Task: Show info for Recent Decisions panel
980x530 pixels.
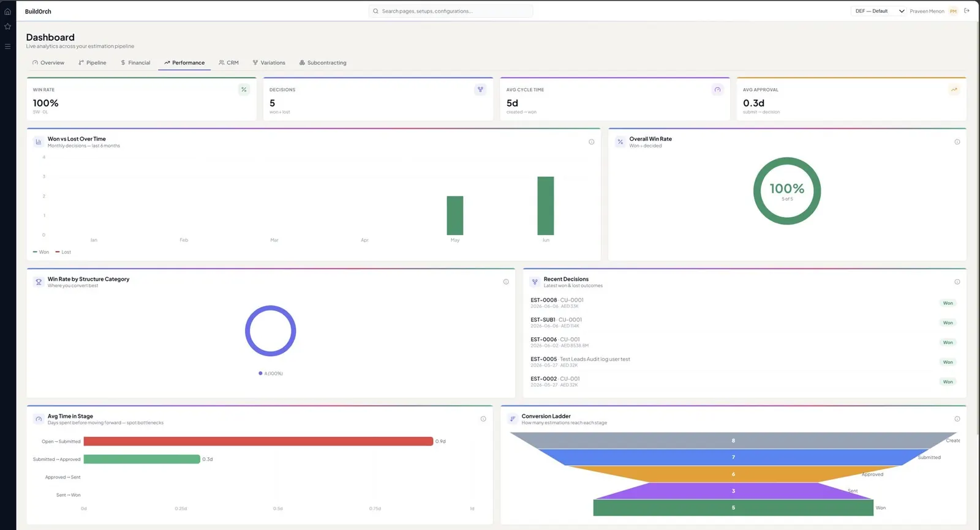Action: pos(957,282)
